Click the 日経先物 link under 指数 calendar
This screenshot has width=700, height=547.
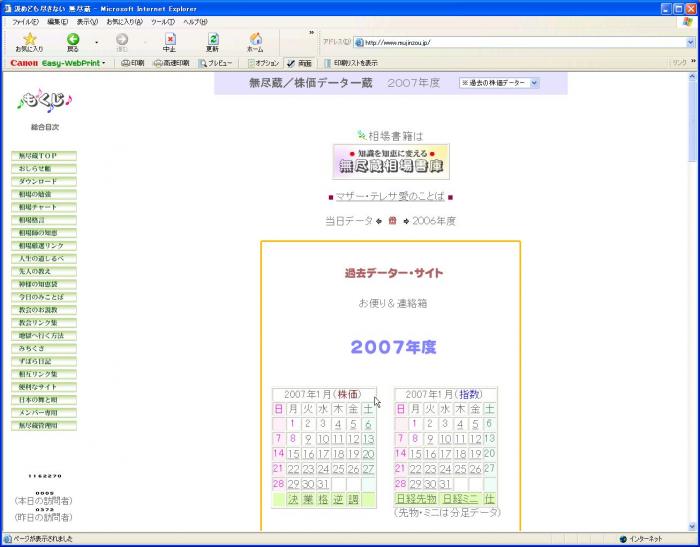[x=416, y=498]
